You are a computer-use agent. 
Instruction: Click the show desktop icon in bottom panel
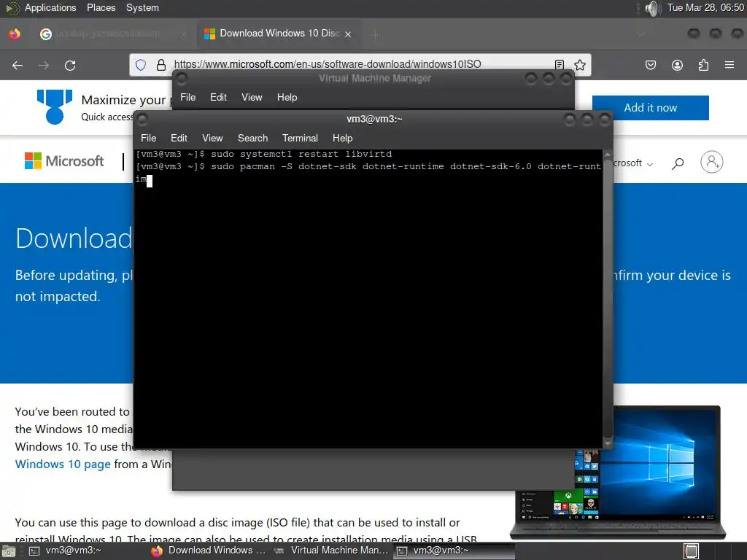(x=8, y=551)
